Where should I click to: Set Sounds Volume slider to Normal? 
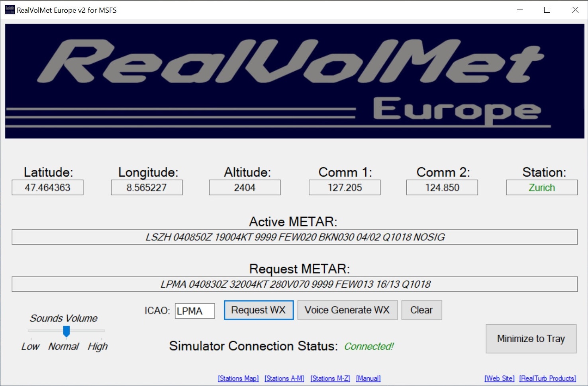click(x=66, y=331)
